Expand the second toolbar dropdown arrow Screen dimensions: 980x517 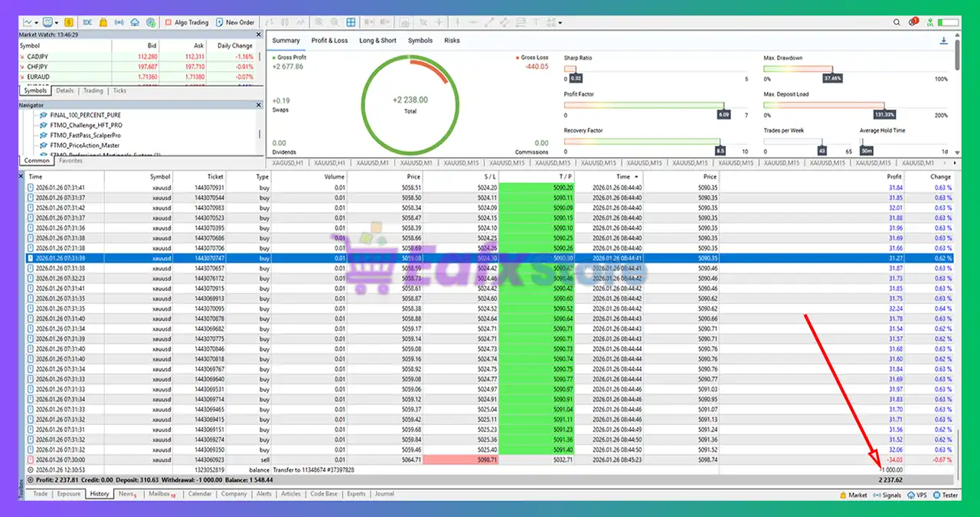57,22
